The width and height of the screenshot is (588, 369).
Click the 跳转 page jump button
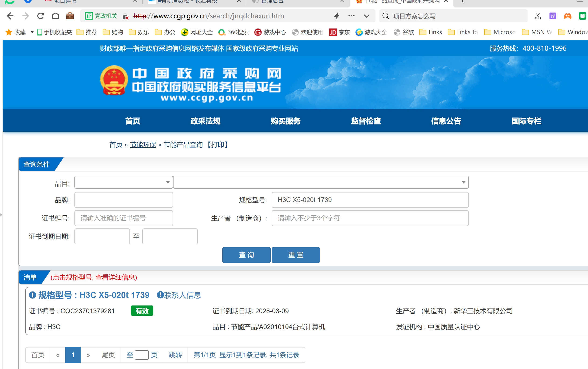(175, 355)
